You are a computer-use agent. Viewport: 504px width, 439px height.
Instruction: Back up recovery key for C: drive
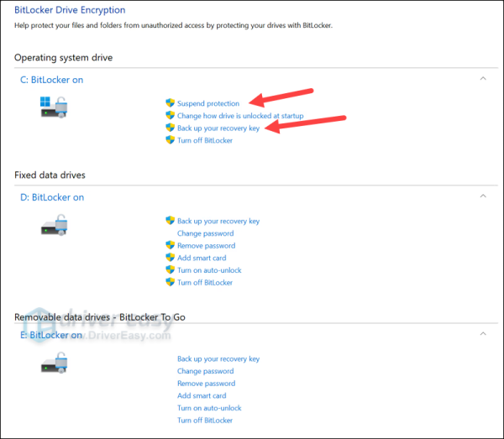pos(218,128)
